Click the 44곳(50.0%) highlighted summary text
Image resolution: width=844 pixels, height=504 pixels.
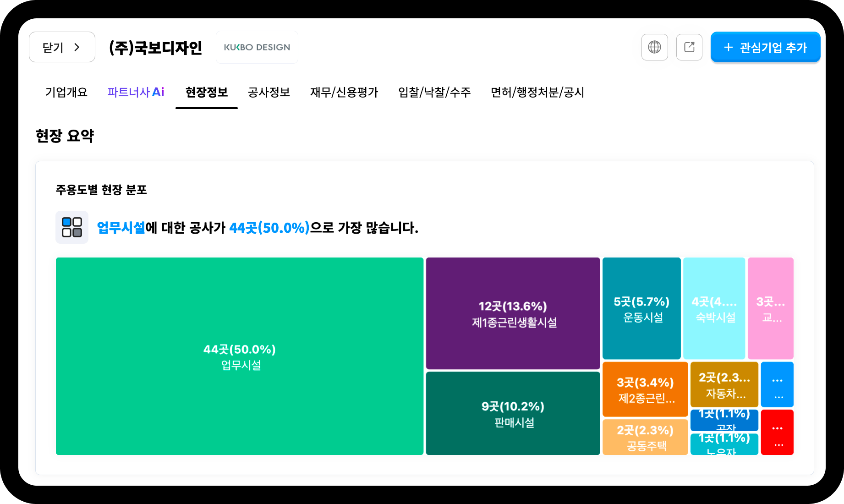269,227
